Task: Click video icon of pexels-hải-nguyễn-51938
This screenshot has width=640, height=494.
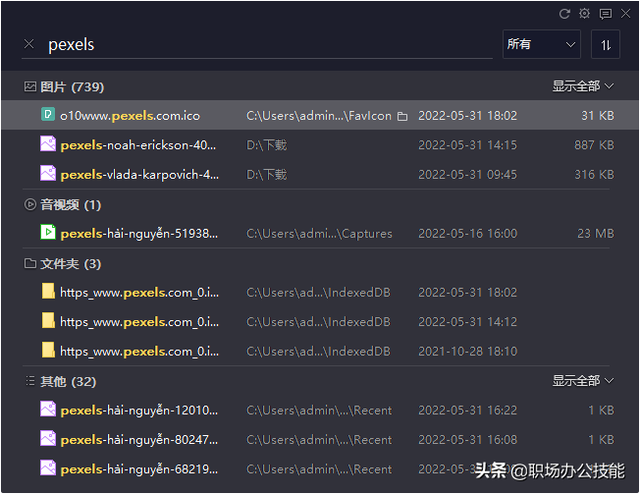Action: click(48, 232)
